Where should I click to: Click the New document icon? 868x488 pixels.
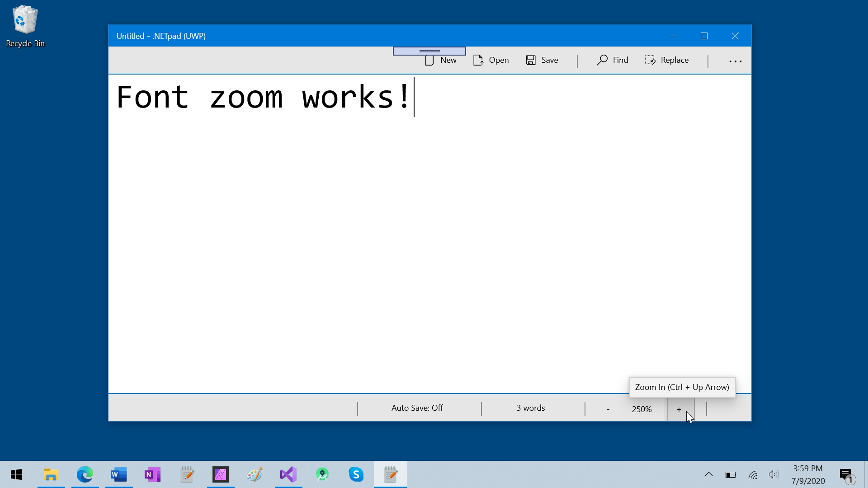click(430, 61)
